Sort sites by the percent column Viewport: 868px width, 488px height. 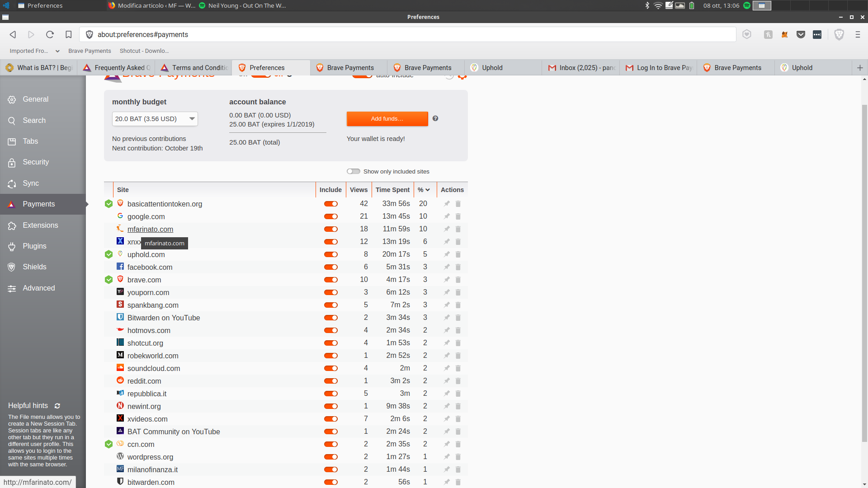pyautogui.click(x=424, y=190)
